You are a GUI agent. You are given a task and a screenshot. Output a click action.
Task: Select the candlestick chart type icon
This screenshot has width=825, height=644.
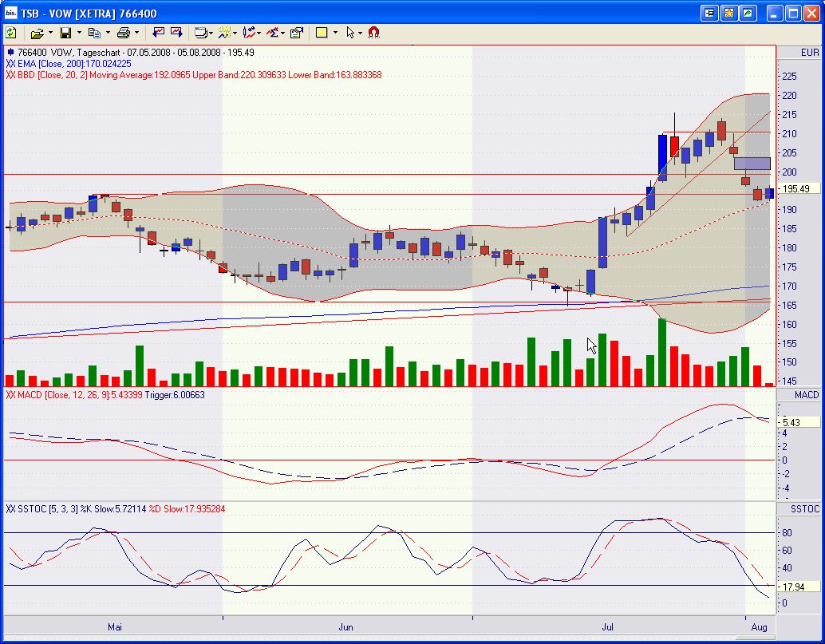[x=249, y=33]
